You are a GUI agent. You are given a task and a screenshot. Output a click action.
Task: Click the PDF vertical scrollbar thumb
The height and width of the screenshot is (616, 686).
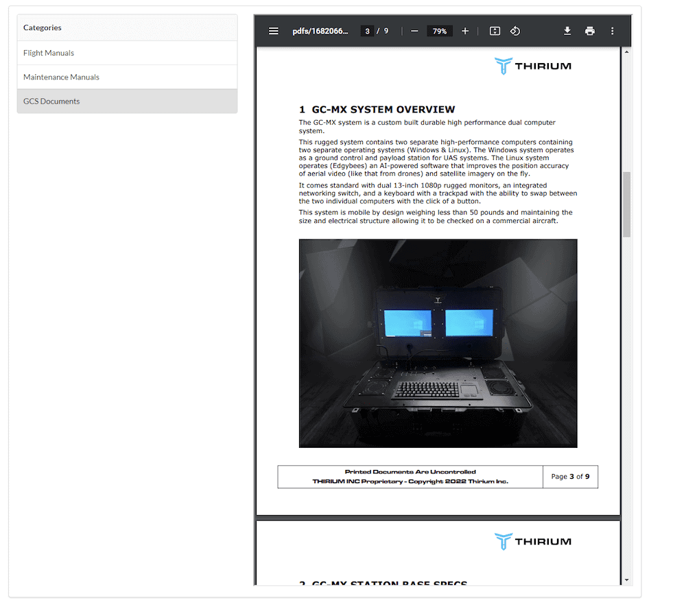(626, 204)
